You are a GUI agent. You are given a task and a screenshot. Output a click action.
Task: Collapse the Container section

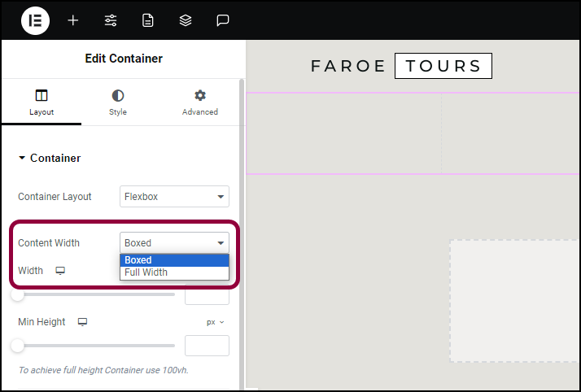[50, 158]
